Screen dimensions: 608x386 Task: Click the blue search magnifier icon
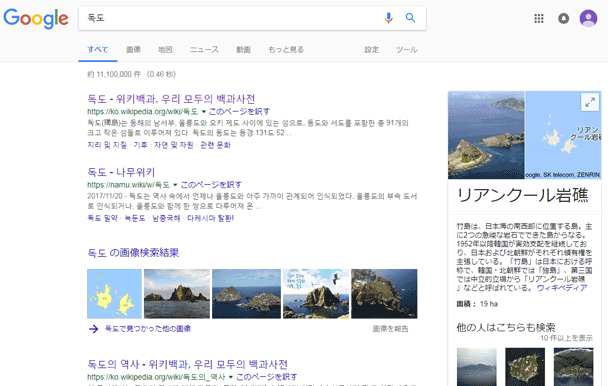point(410,17)
